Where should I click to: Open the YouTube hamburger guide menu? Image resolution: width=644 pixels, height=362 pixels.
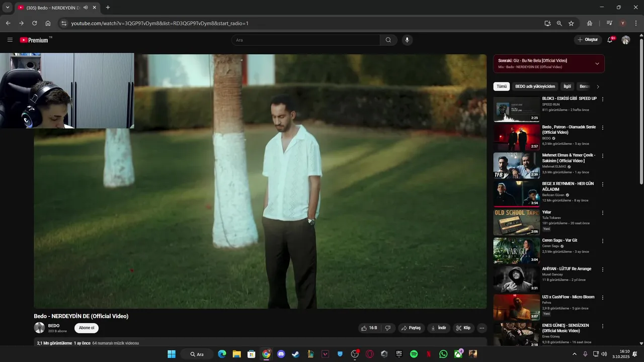pyautogui.click(x=10, y=40)
